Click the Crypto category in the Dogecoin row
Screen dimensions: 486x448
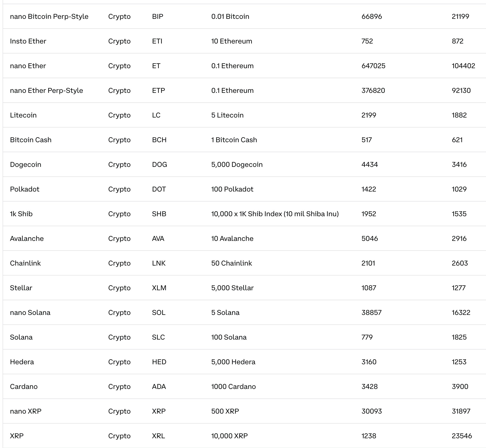click(119, 165)
